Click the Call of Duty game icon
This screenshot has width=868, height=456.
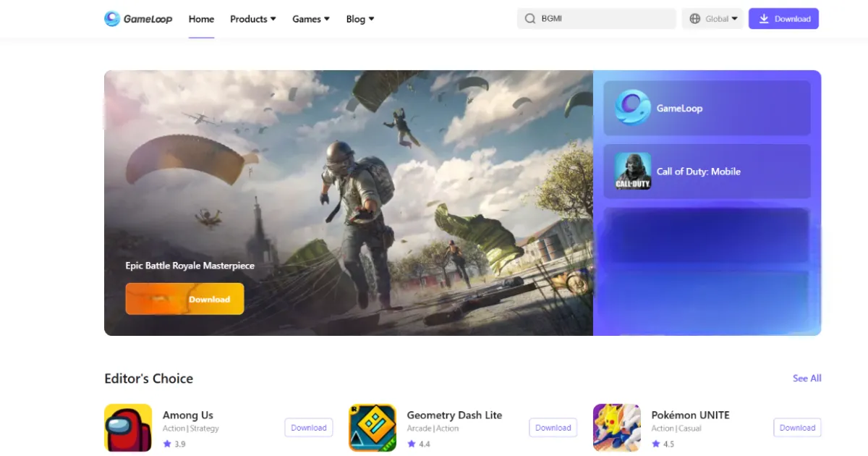(x=633, y=172)
